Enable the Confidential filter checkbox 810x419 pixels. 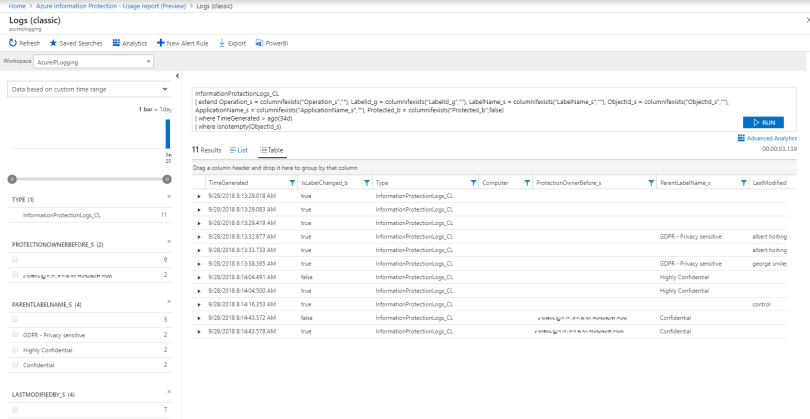point(15,365)
